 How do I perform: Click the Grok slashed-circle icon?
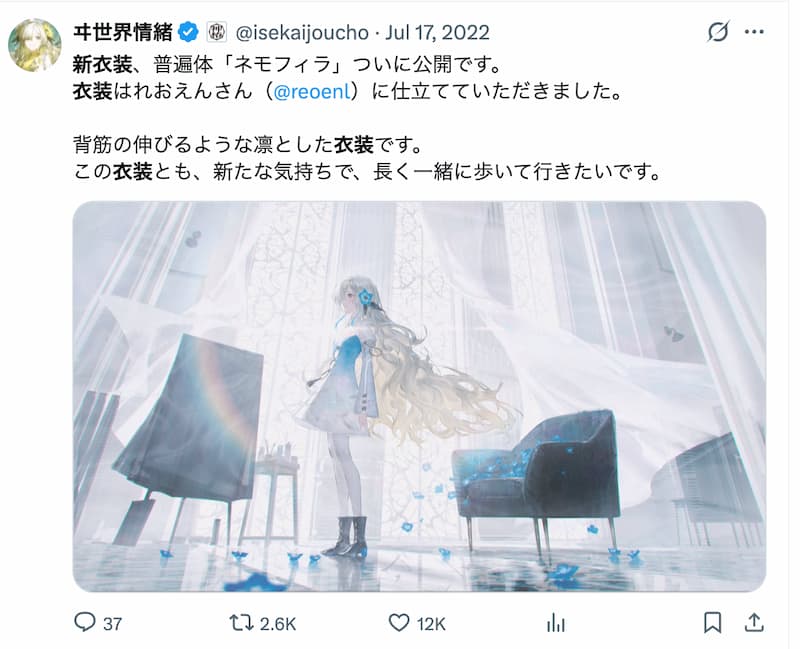(x=718, y=32)
